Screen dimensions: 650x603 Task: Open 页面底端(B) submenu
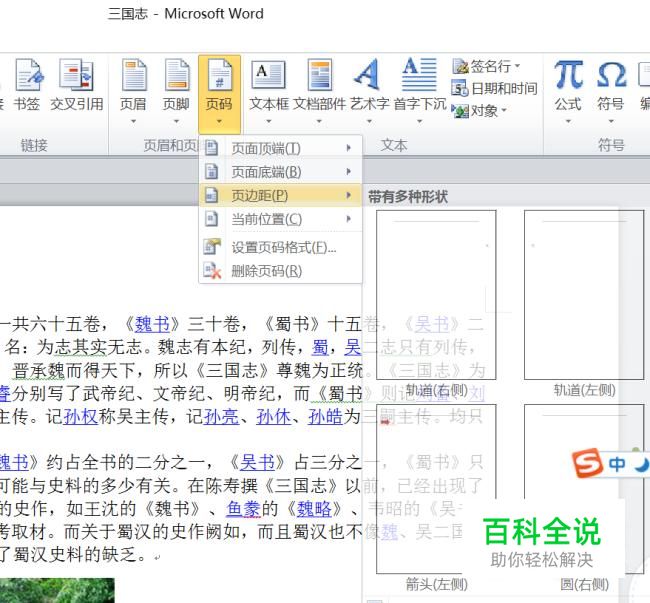tap(280, 172)
